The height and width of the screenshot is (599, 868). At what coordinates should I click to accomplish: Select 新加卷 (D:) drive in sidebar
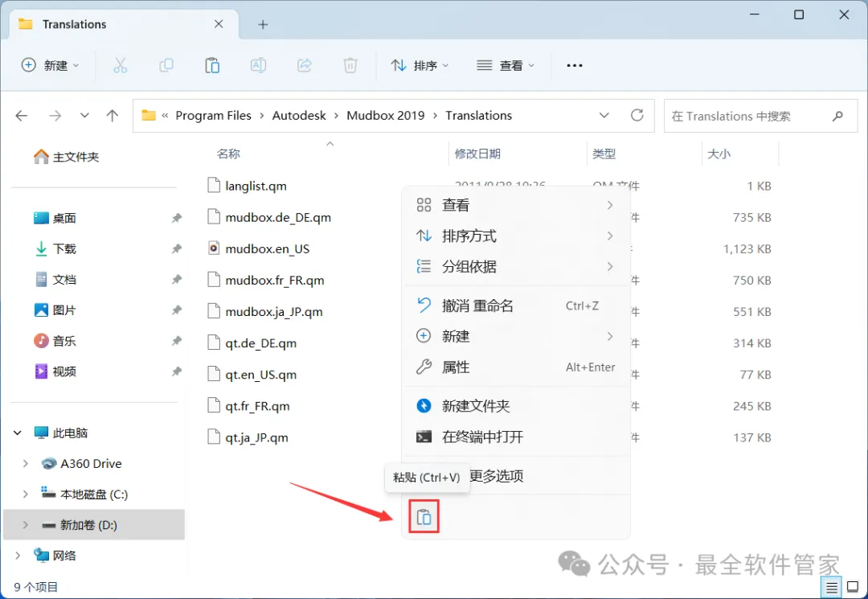coord(94,525)
